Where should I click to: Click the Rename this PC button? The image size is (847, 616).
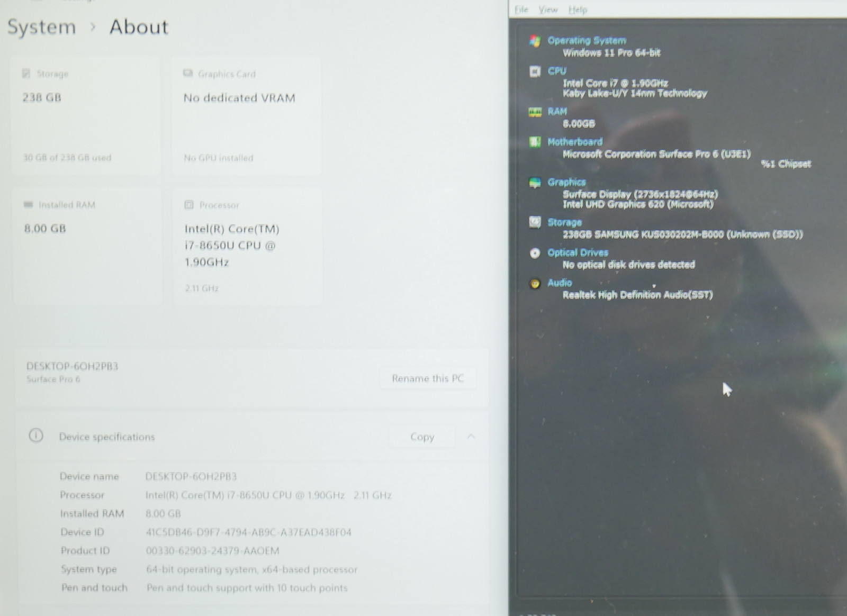coord(428,378)
